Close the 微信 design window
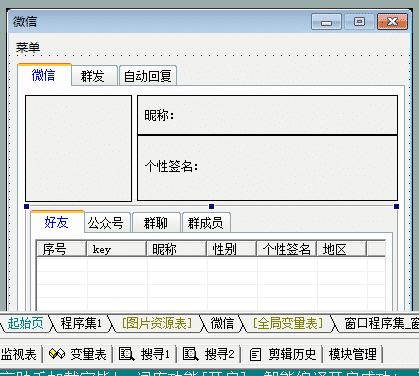Screen dimensions: 419x376 [392, 22]
